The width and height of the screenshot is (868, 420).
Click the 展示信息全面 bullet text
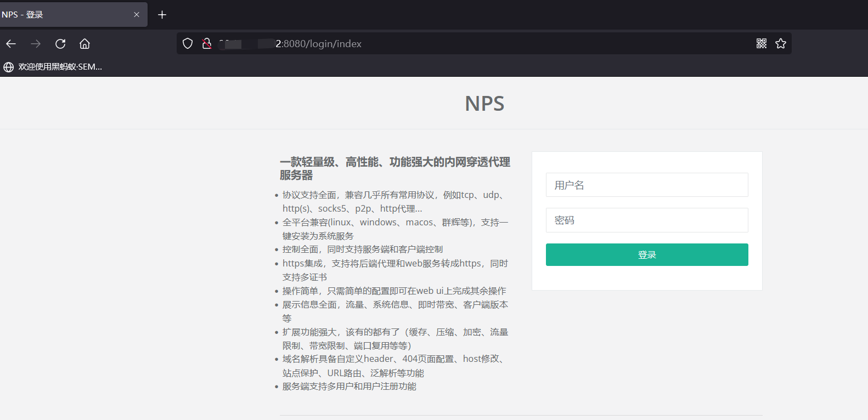(x=395, y=311)
